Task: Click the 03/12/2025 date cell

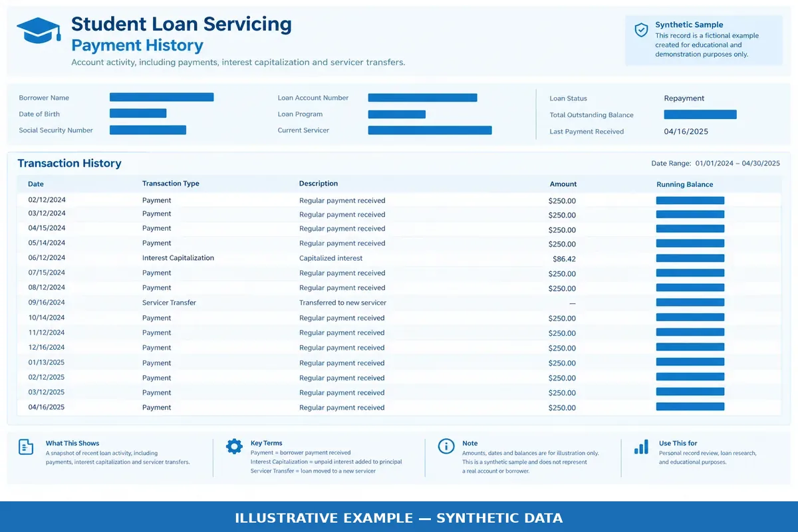Action: click(x=47, y=392)
